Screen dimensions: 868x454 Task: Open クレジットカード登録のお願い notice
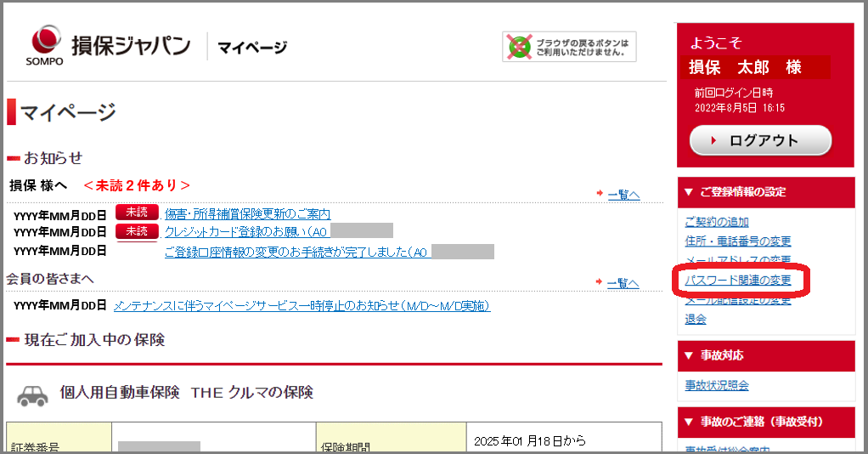click(245, 232)
